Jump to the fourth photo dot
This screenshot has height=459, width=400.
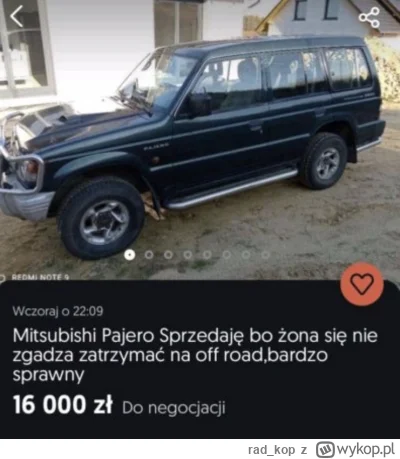coord(188,255)
